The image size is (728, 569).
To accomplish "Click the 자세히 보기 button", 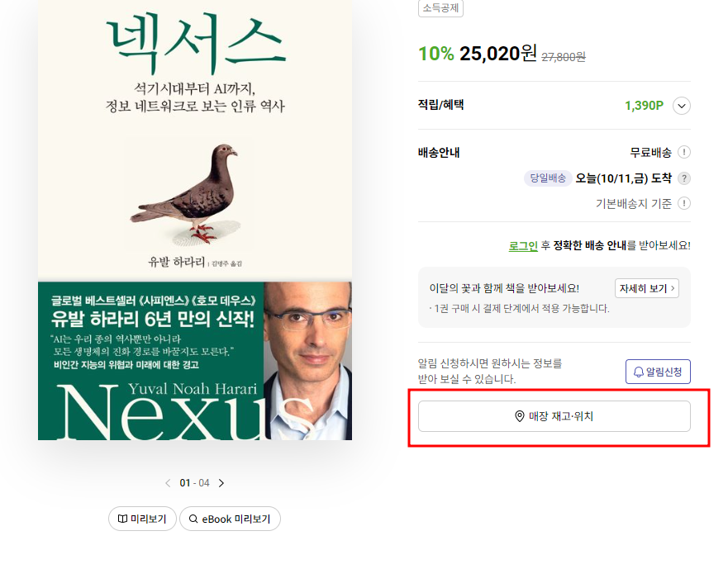I will point(646,287).
